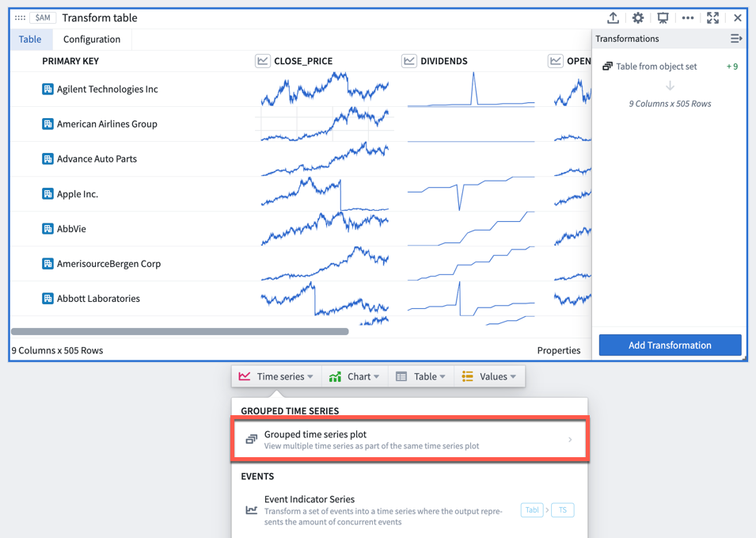Open the Table dropdown menu
The height and width of the screenshot is (538, 756).
pyautogui.click(x=420, y=376)
